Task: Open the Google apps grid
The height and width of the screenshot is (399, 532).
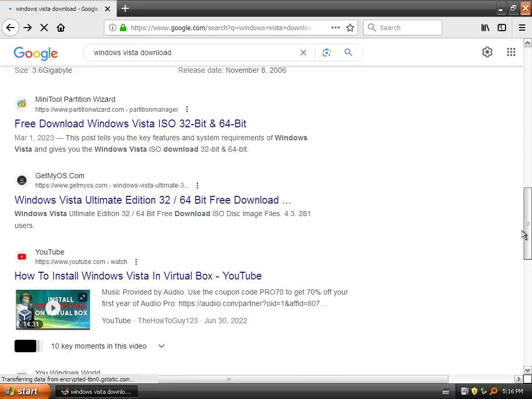Action: click(x=511, y=52)
